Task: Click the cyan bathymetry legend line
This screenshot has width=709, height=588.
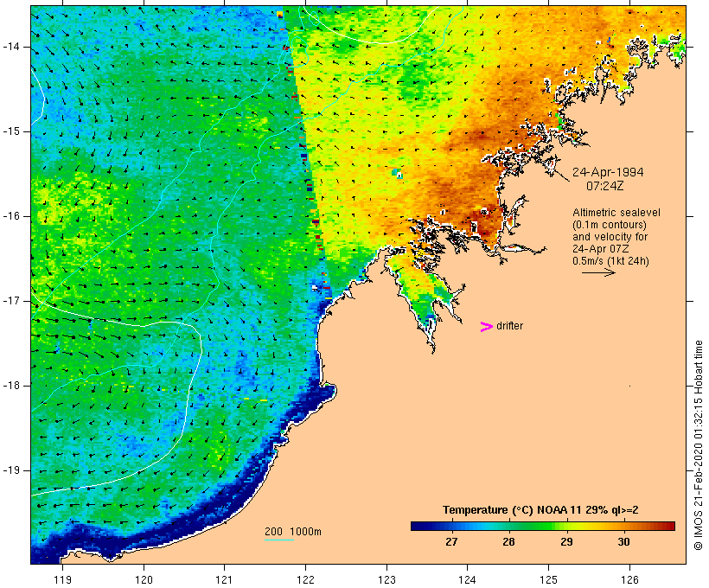Action: (279, 540)
